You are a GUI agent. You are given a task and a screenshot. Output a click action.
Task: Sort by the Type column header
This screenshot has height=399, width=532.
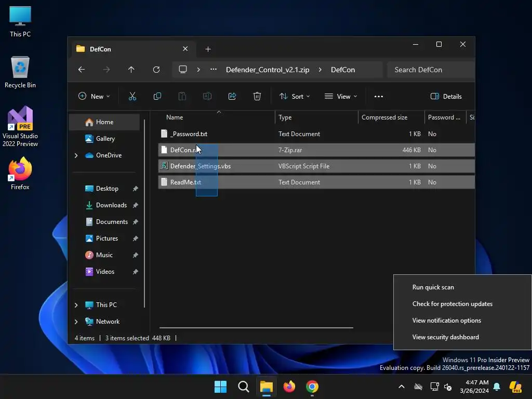(x=316, y=117)
